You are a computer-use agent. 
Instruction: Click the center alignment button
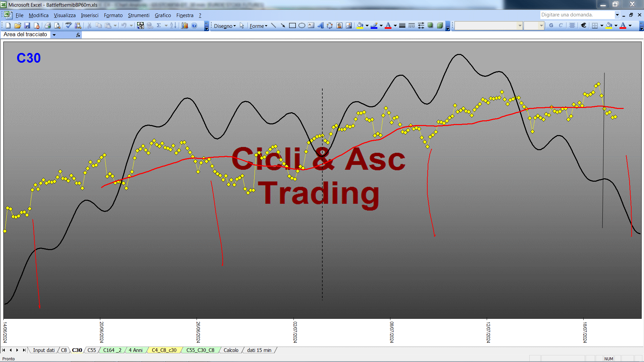572,25
